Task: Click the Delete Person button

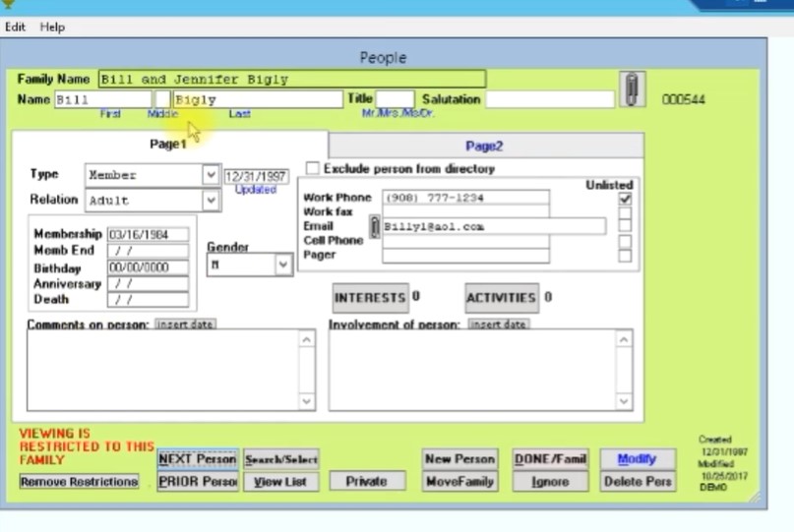Action: click(x=638, y=482)
